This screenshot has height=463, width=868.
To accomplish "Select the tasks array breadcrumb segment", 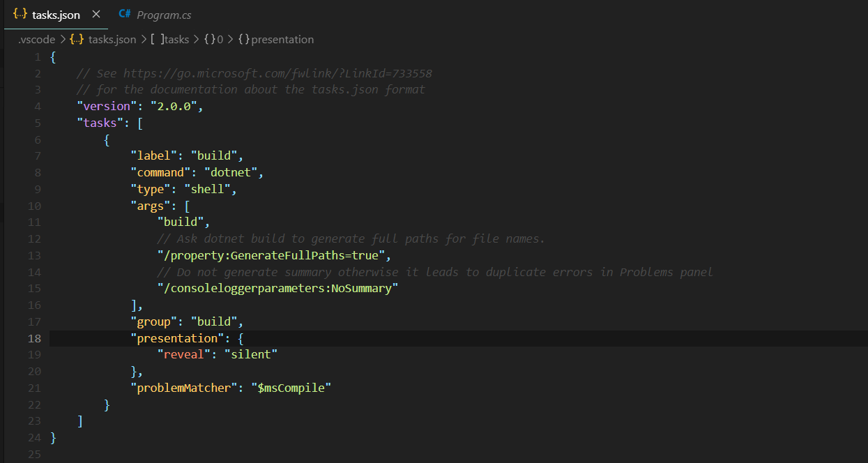I will (x=178, y=40).
